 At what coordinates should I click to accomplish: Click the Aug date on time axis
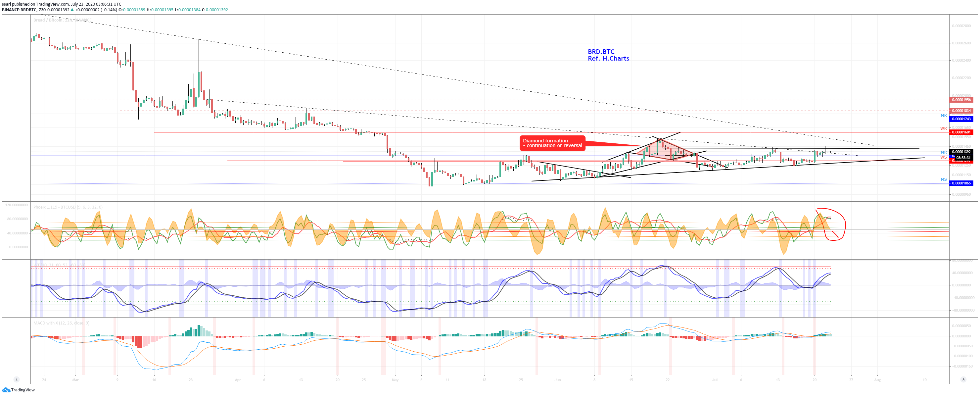click(x=877, y=380)
